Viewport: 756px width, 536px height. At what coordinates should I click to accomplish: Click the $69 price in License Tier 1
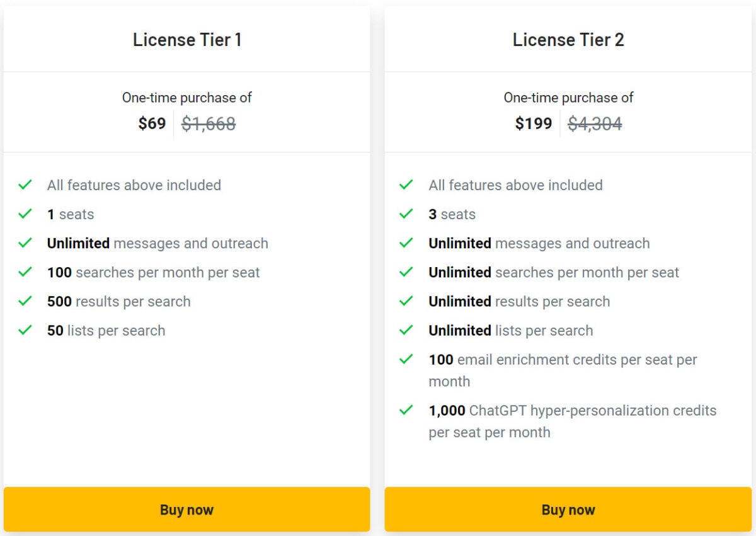[x=151, y=123]
